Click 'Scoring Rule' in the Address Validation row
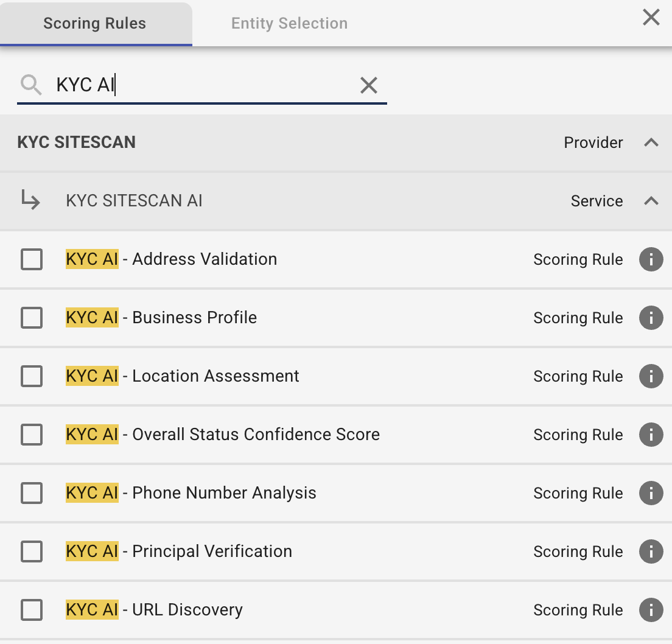 [578, 259]
